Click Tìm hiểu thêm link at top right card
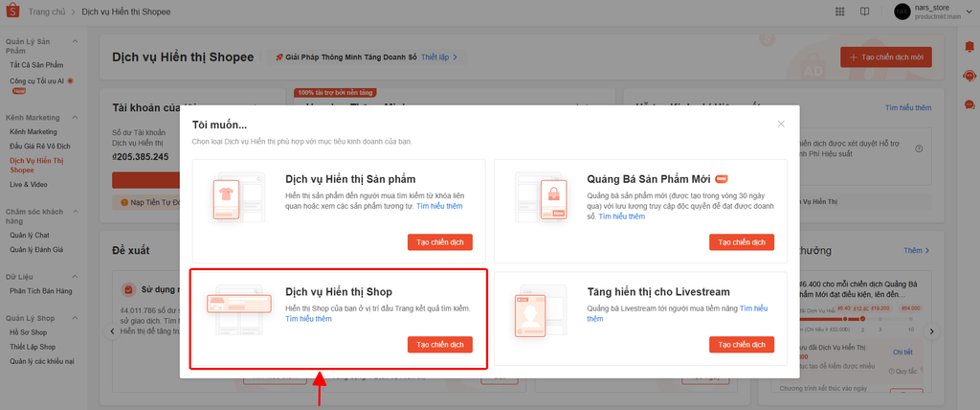This screenshot has height=410, width=980. (x=908, y=107)
